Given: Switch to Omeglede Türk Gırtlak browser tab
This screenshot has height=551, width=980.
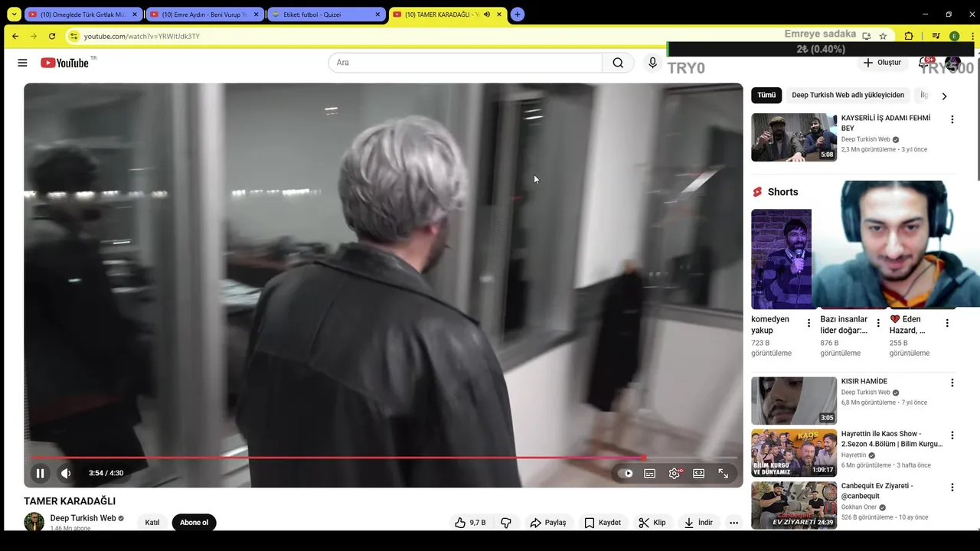Looking at the screenshot, I should pyautogui.click(x=83, y=14).
